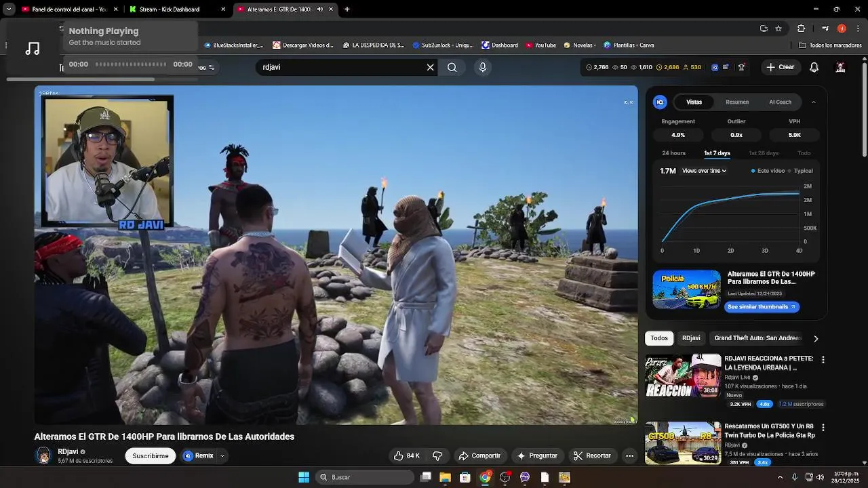This screenshot has height=488, width=868.
Task: Click the Preguntar button
Action: (x=536, y=455)
